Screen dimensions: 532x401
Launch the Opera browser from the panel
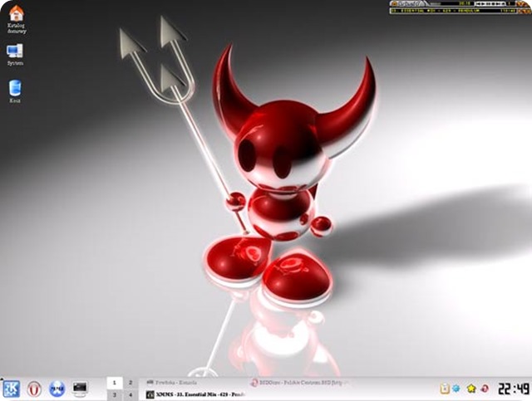tap(34, 389)
